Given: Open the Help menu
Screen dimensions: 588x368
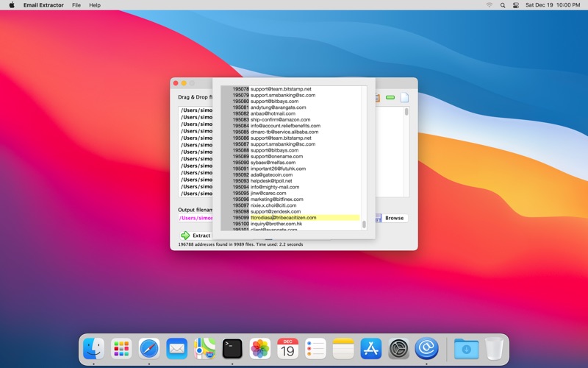Looking at the screenshot, I should tap(95, 5).
